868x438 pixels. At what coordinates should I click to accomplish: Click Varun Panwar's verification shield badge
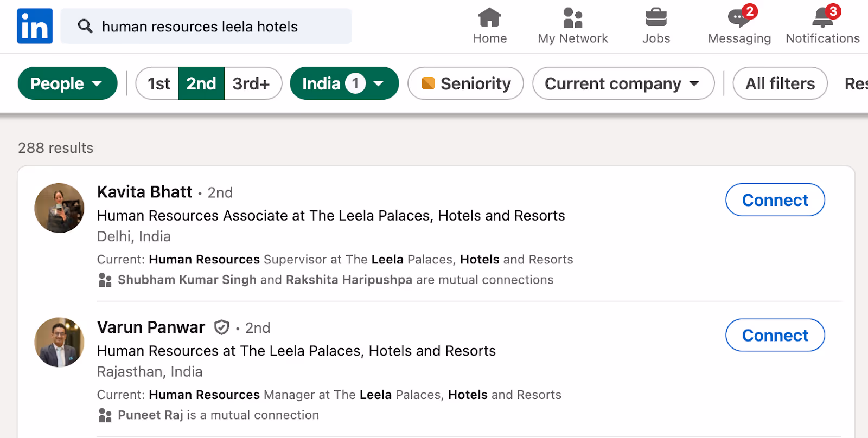221,327
